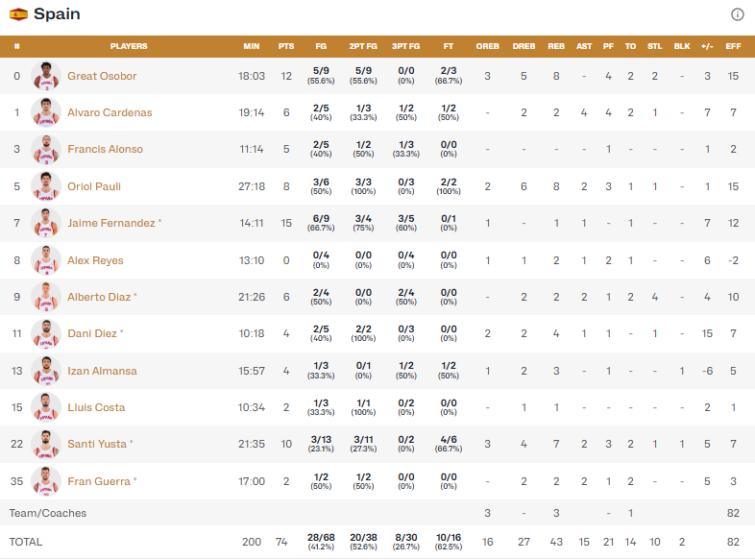755x560 pixels.
Task: Sort by the EFF column header
Action: point(733,46)
